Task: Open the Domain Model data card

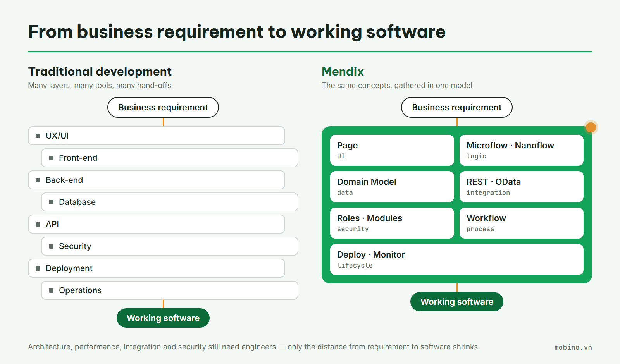Action: pos(392,187)
